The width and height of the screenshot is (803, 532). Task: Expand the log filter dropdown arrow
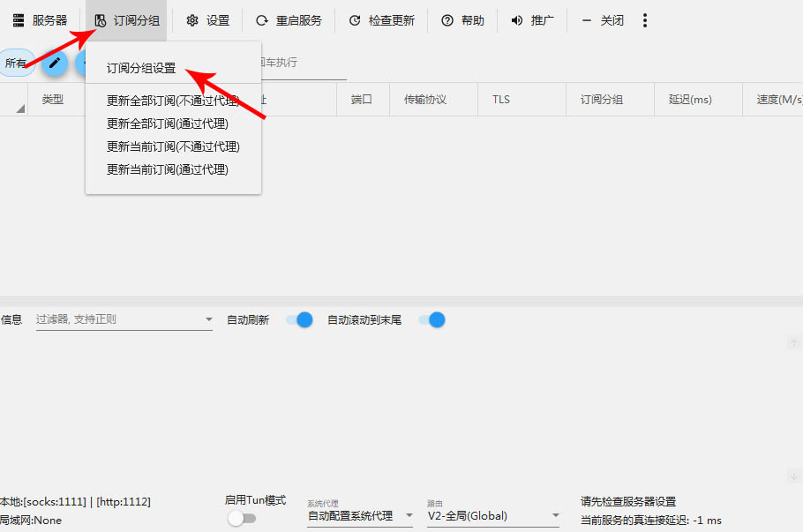[209, 319]
